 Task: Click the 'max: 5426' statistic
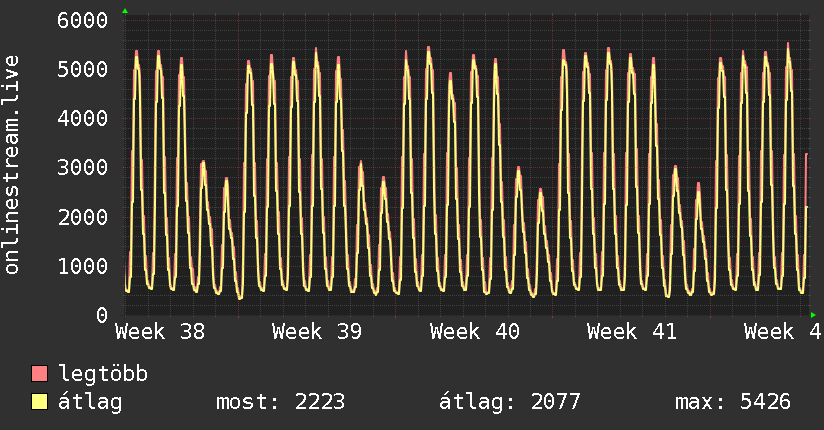tap(733, 402)
